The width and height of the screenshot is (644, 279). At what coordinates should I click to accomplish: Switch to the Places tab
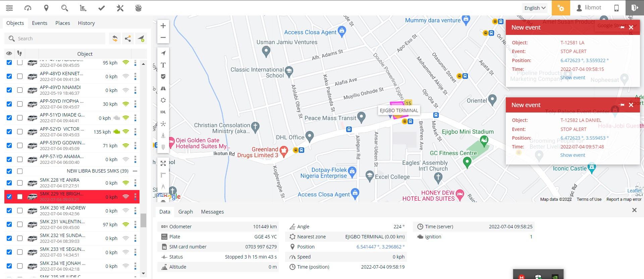click(x=63, y=23)
